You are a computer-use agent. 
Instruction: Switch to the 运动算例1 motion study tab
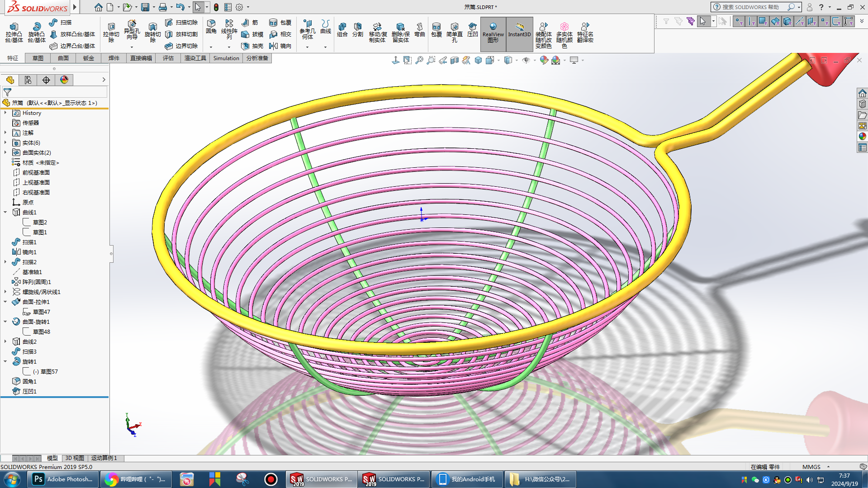(104, 458)
